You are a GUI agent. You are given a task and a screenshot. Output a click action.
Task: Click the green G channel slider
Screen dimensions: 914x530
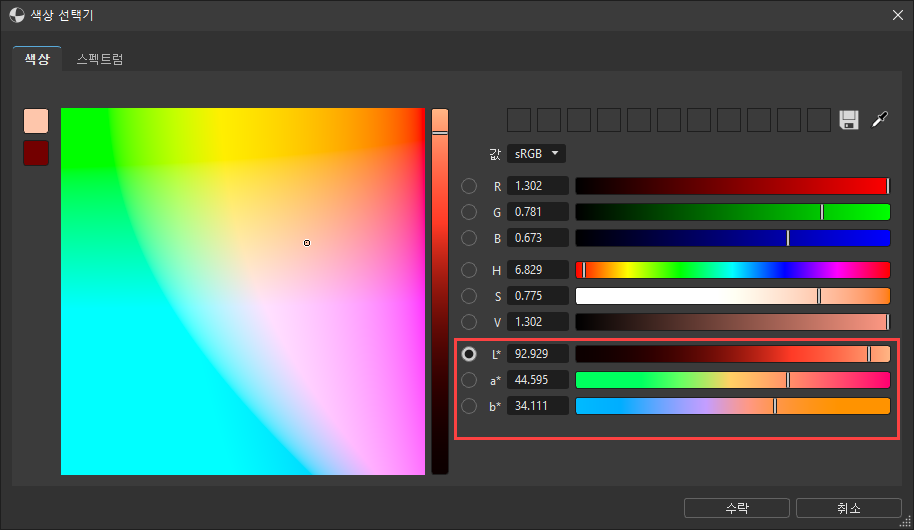click(x=733, y=212)
